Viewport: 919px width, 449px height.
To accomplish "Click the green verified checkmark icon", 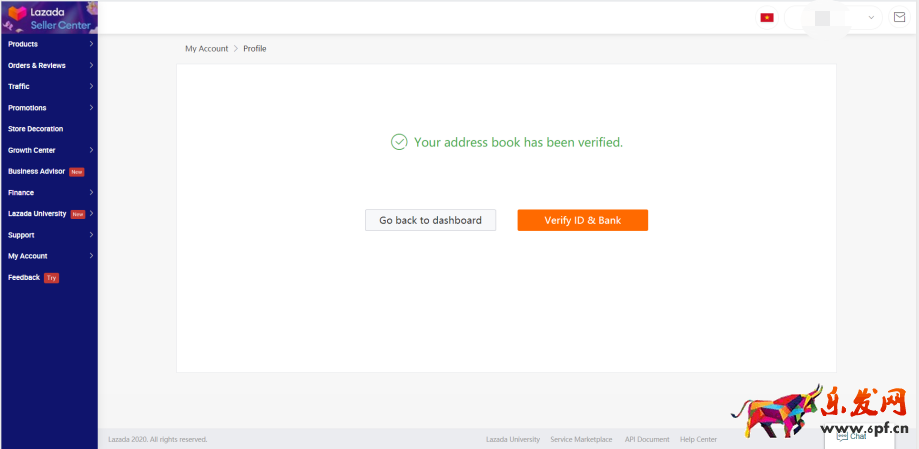I will click(399, 142).
